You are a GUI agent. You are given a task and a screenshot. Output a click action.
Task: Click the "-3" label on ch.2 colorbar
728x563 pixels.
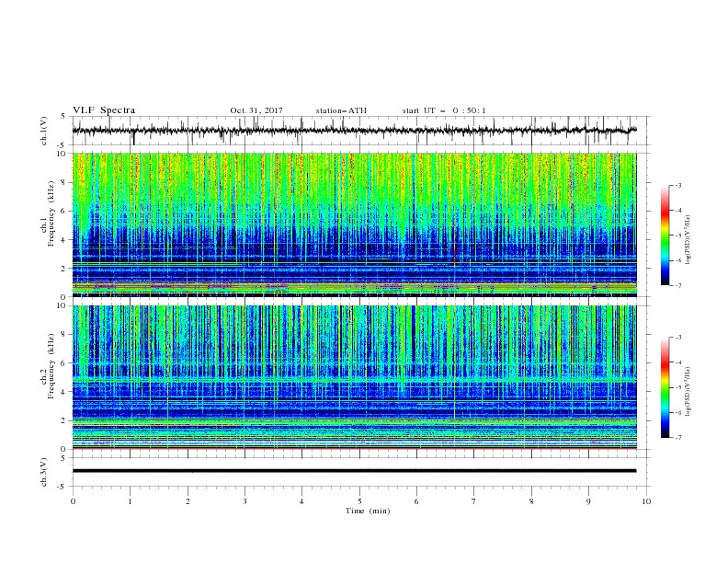[678, 338]
